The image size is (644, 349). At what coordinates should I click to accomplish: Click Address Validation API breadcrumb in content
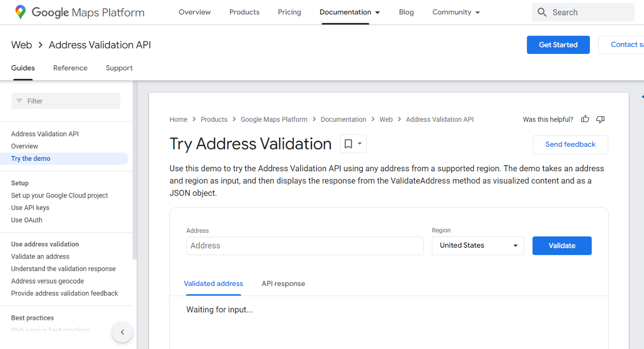440,119
